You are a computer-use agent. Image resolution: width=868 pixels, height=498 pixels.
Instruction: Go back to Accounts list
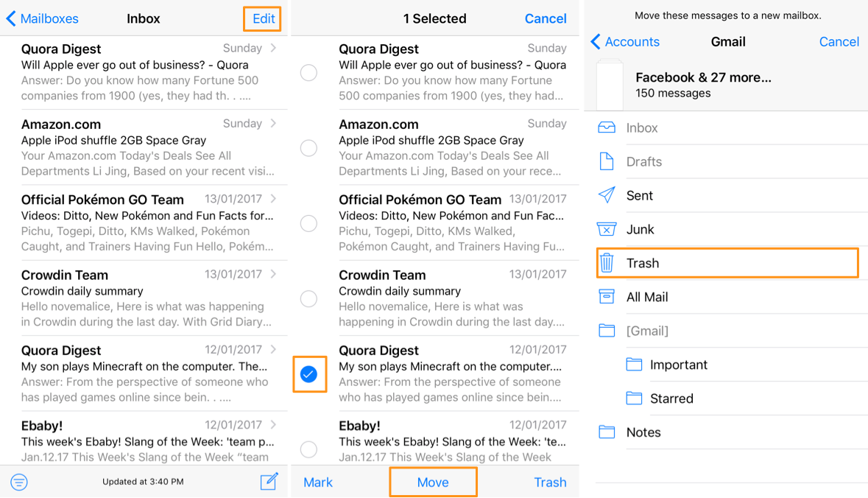pyautogui.click(x=625, y=42)
